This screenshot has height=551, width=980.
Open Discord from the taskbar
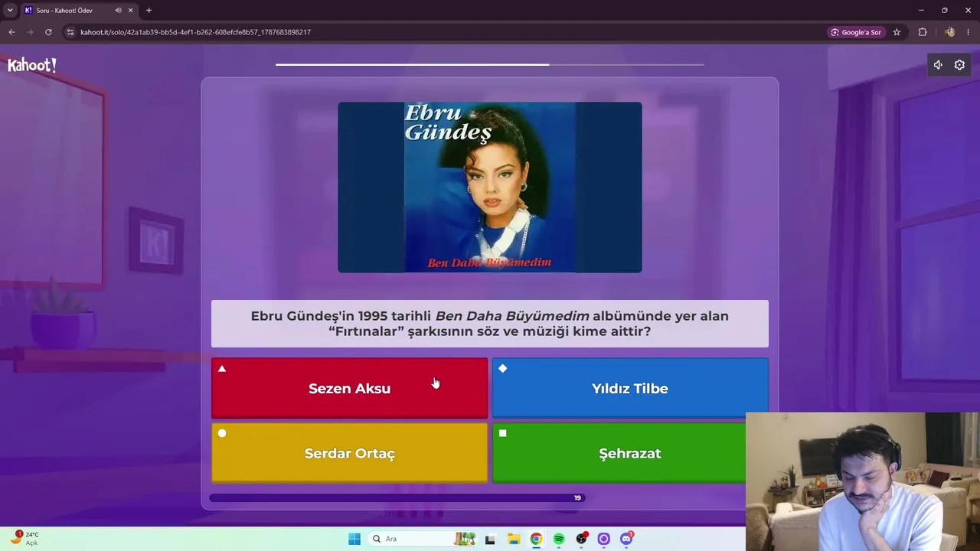pyautogui.click(x=626, y=539)
